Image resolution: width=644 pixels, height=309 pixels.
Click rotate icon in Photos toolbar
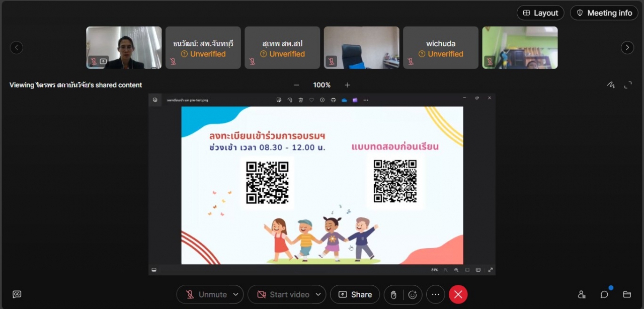290,100
